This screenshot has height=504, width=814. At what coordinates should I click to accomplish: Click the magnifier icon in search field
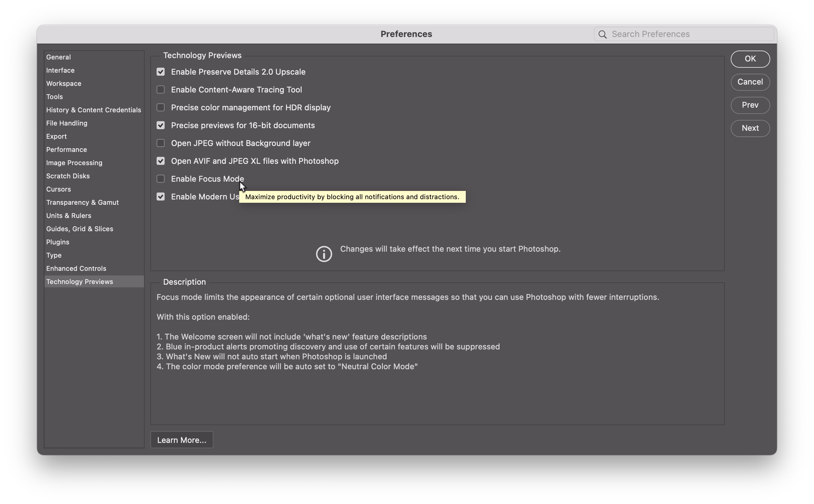pos(602,34)
